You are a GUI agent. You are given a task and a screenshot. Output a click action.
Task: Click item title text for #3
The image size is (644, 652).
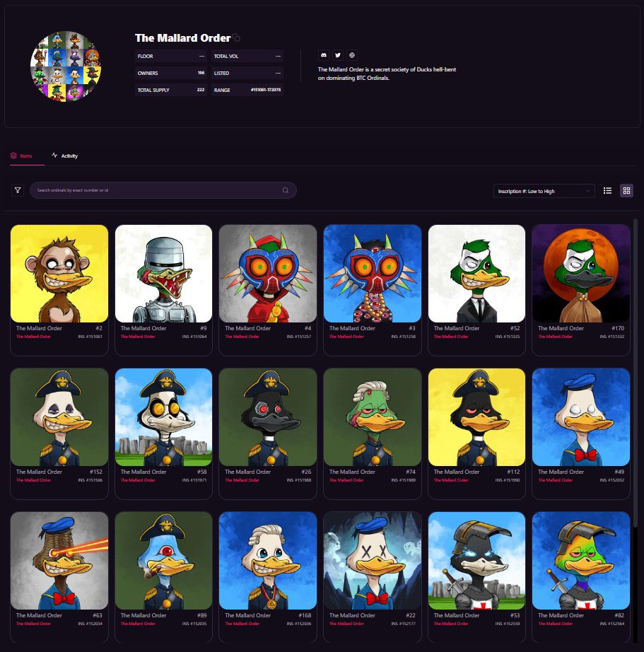tap(352, 328)
